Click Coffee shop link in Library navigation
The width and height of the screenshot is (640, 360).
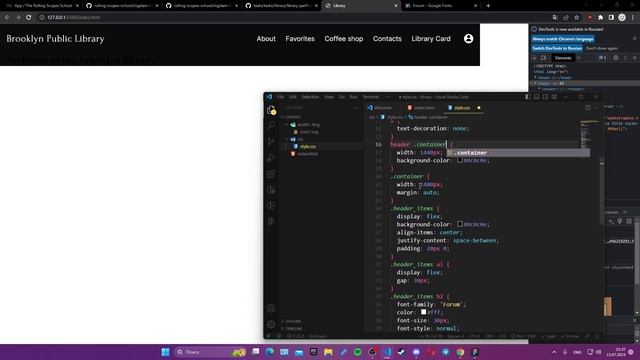pos(344,39)
